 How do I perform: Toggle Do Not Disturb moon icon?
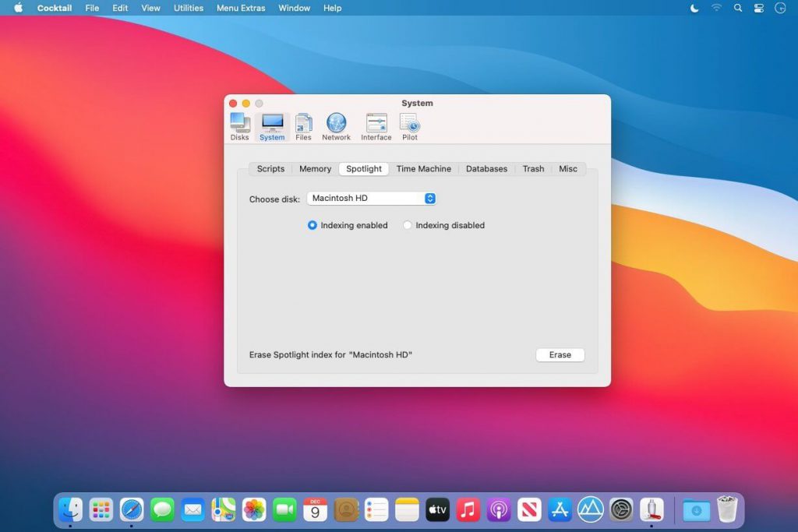pos(695,8)
